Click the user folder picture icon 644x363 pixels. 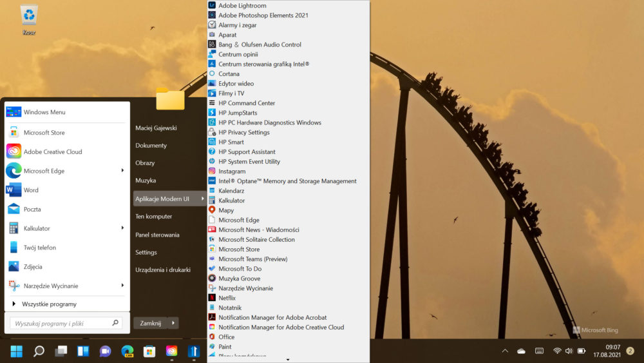tap(170, 98)
